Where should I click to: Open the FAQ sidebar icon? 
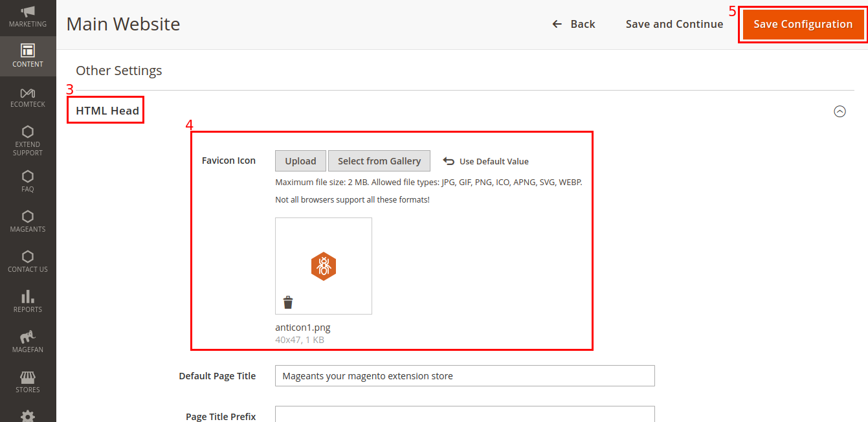(x=28, y=180)
